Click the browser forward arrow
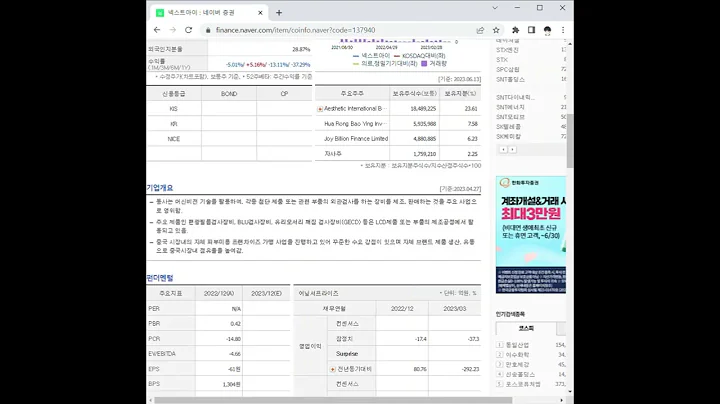Image resolution: width=720 pixels, height=404 pixels. pos(173,30)
